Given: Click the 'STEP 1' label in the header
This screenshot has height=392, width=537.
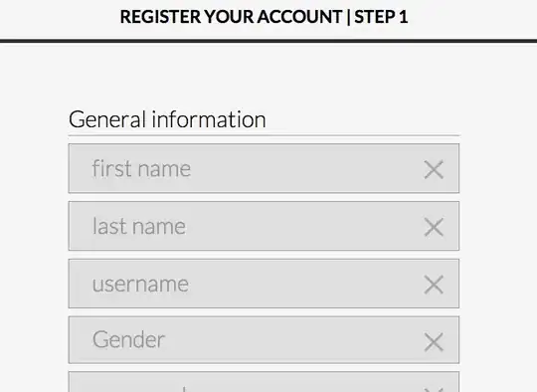Looking at the screenshot, I should tap(381, 17).
